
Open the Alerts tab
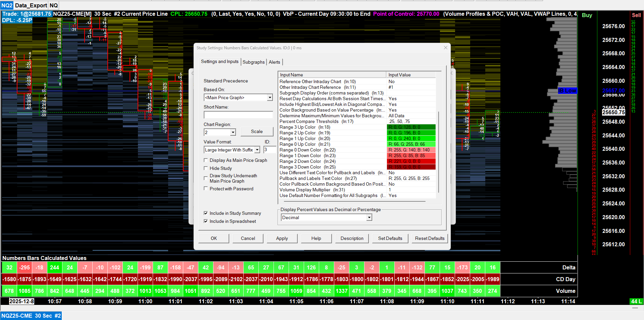click(x=274, y=62)
